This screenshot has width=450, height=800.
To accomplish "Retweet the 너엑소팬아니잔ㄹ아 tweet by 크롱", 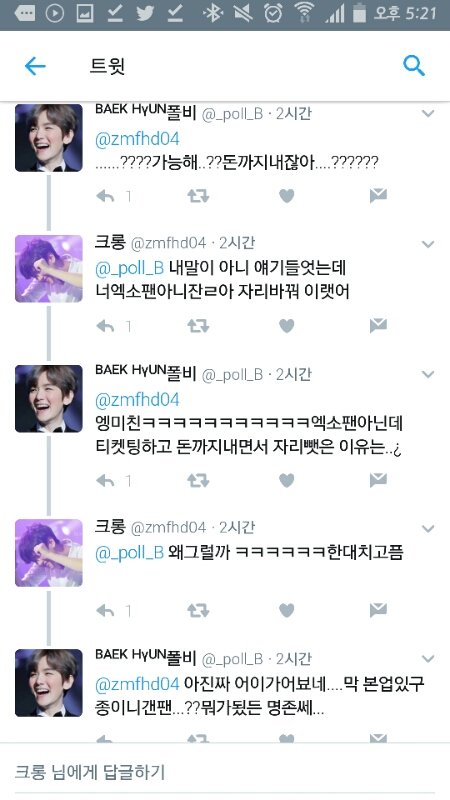I will (198, 326).
